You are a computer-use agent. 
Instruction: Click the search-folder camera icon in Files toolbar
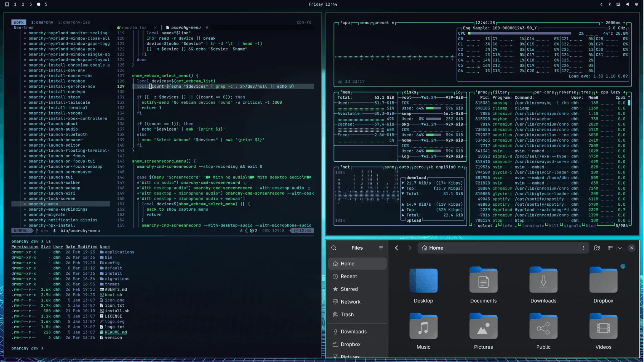[x=597, y=248]
